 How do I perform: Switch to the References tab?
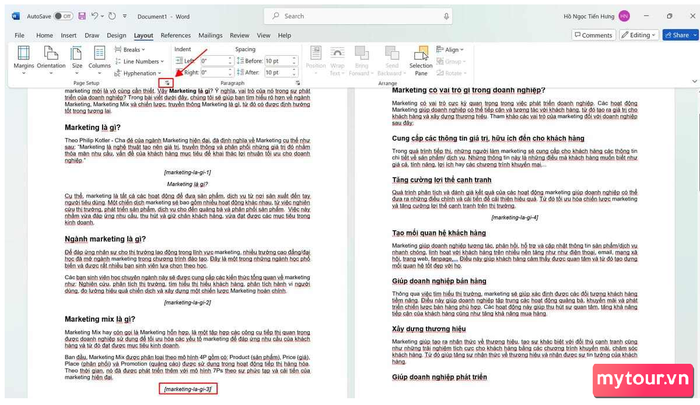click(x=175, y=35)
